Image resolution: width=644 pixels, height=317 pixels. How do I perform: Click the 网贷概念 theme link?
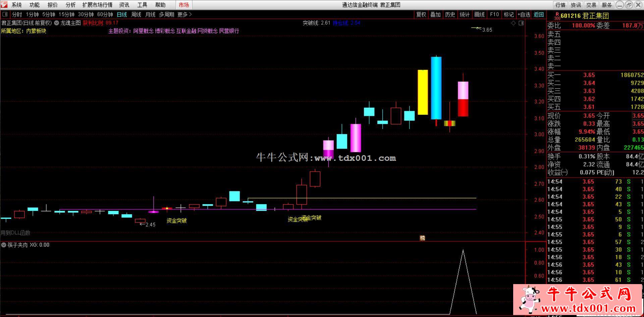(208, 31)
